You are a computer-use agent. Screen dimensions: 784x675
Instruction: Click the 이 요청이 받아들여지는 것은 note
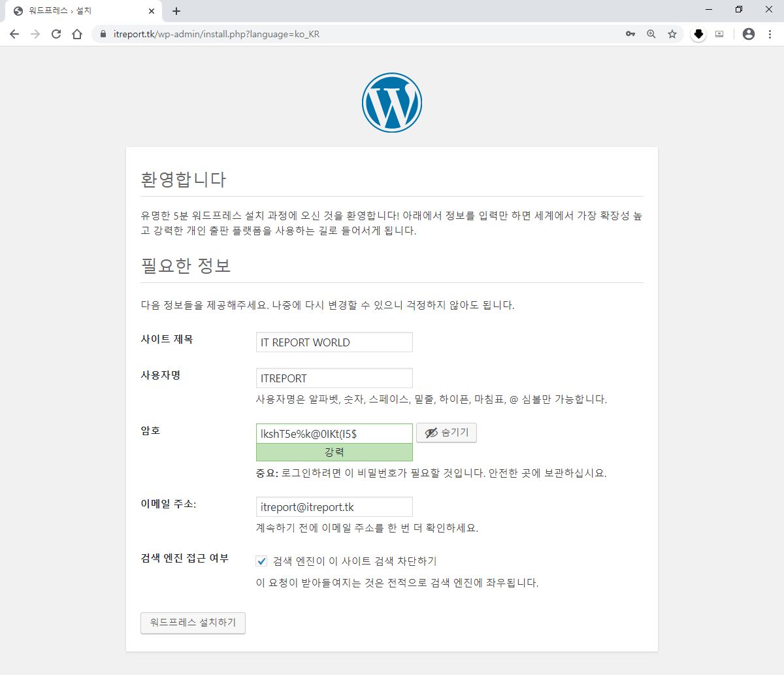point(397,583)
